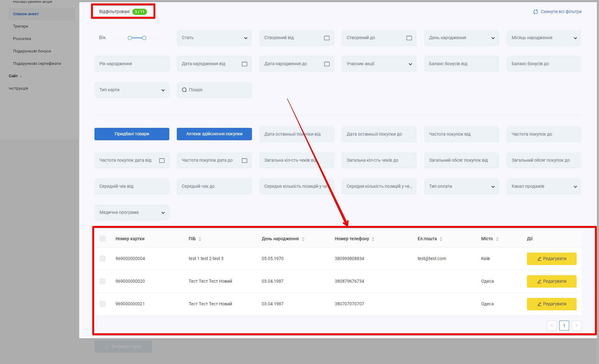The width and height of the screenshot is (599, 364).
Task: Sort by Номер телефону column arrows
Action: pyautogui.click(x=373, y=239)
